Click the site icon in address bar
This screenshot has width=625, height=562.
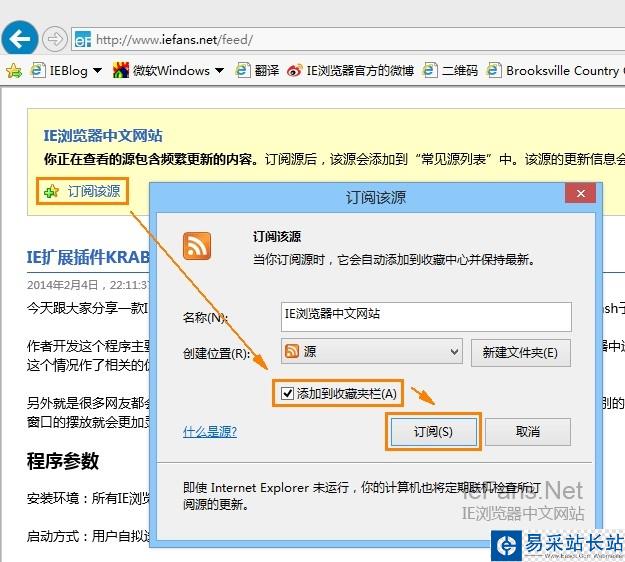pos(83,39)
